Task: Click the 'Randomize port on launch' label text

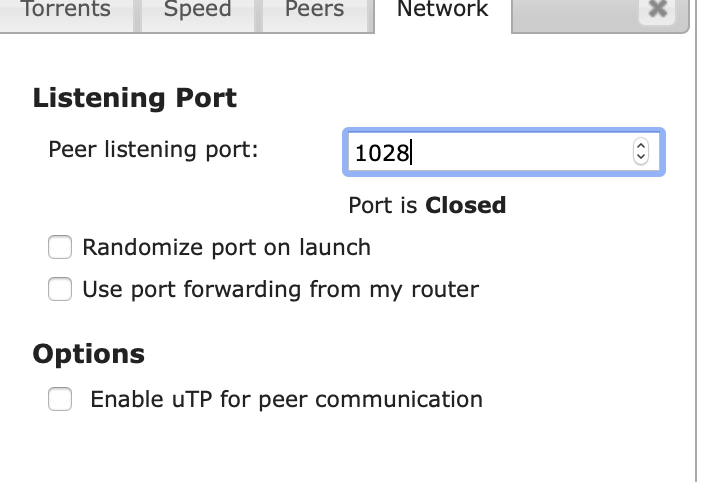Action: click(x=226, y=247)
